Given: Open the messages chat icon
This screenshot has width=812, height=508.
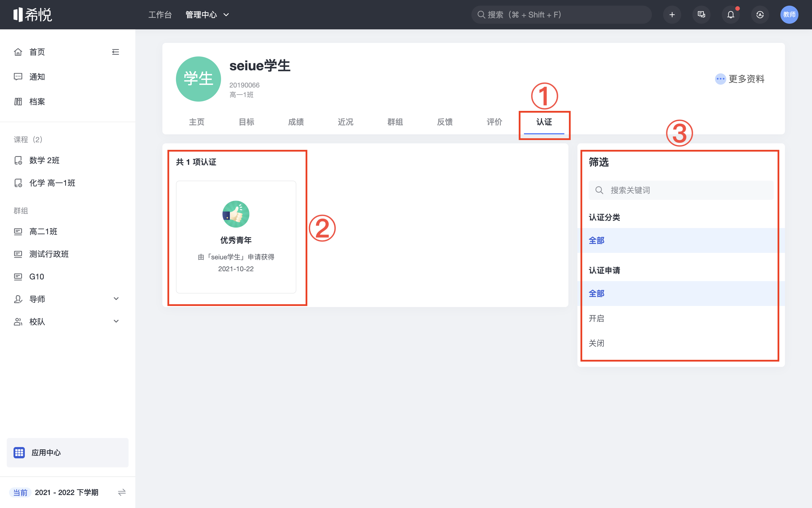Looking at the screenshot, I should (701, 15).
